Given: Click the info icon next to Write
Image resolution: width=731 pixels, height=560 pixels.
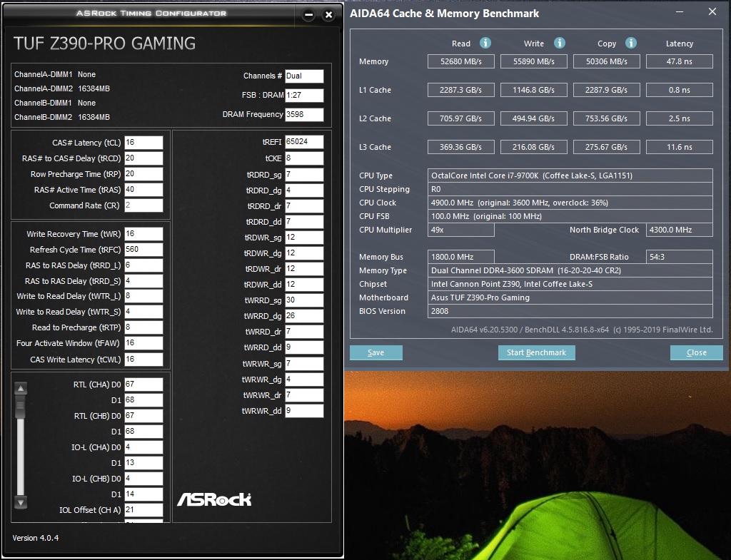Looking at the screenshot, I should coord(560,44).
